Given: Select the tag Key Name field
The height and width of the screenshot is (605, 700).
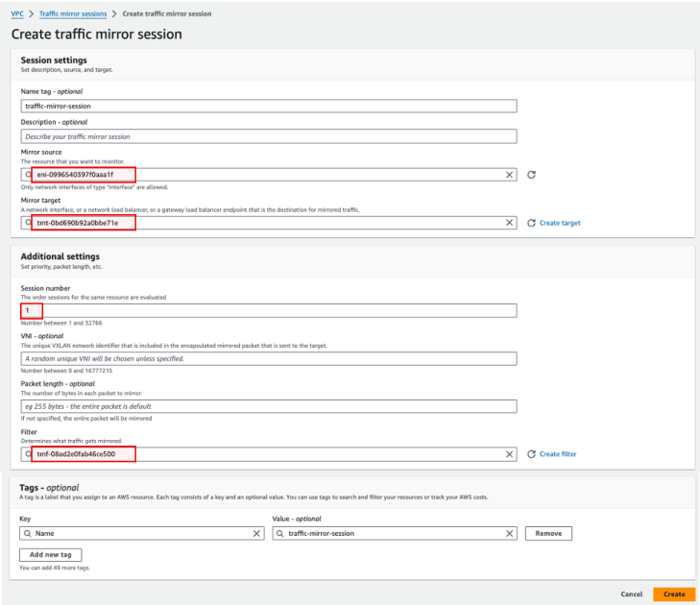Looking at the screenshot, I should [x=142, y=534].
